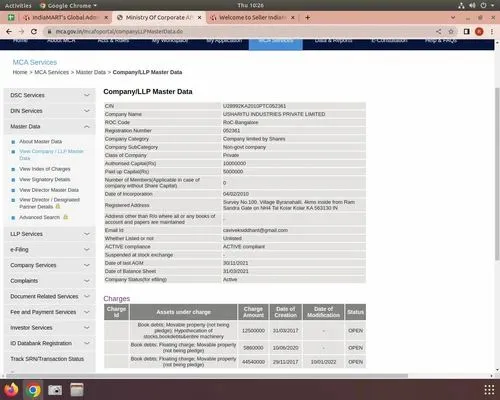Open the View Signatory Details link
This screenshot has width=500, height=400.
[45, 179]
